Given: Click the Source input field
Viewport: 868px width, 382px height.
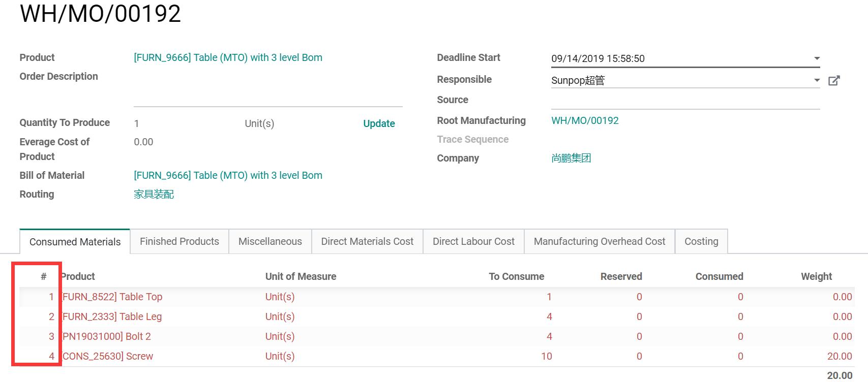Looking at the screenshot, I should click(x=685, y=101).
